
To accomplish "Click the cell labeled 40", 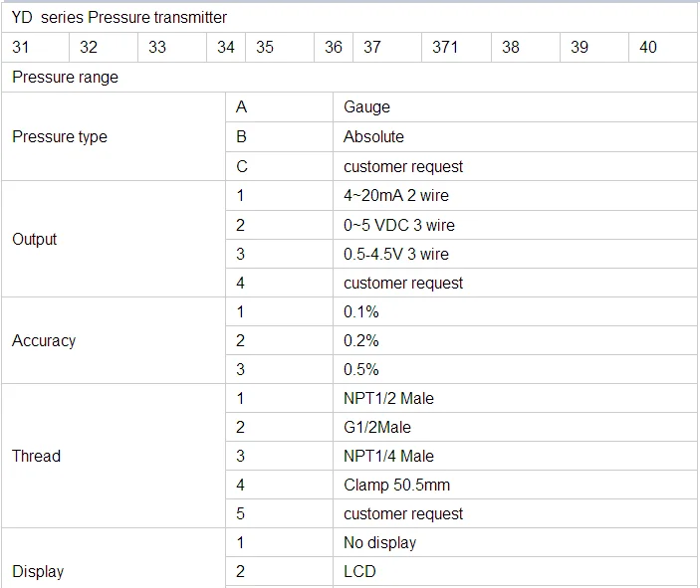I will (x=648, y=47).
